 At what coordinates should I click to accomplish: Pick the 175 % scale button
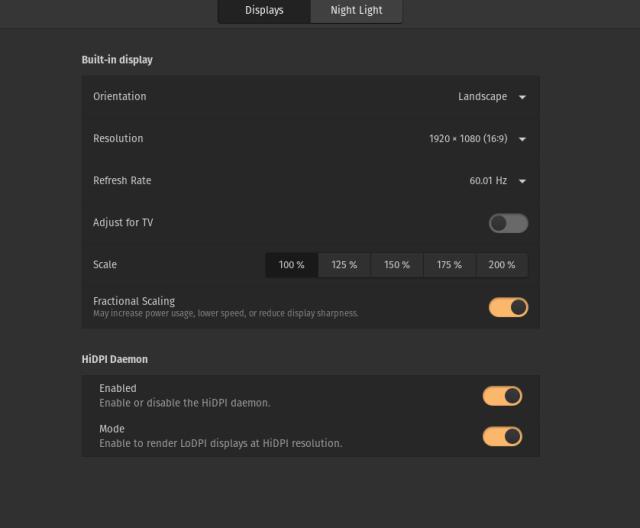[x=449, y=265]
